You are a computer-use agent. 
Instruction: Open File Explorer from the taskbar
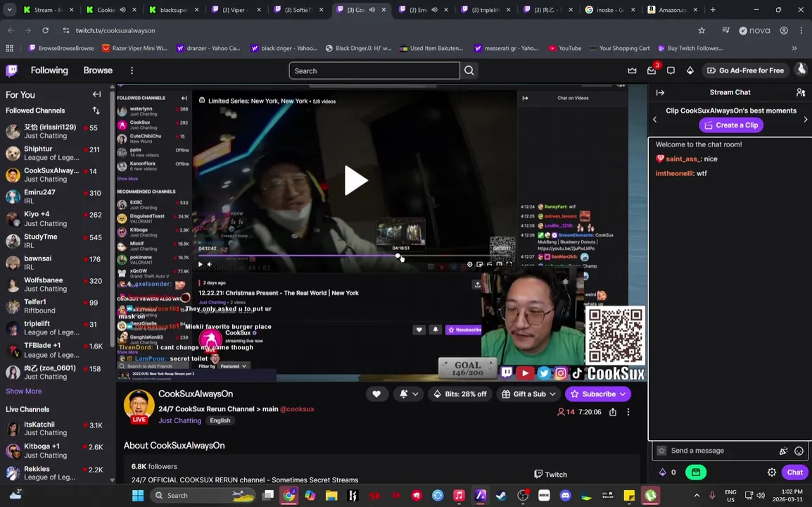pos(331,496)
